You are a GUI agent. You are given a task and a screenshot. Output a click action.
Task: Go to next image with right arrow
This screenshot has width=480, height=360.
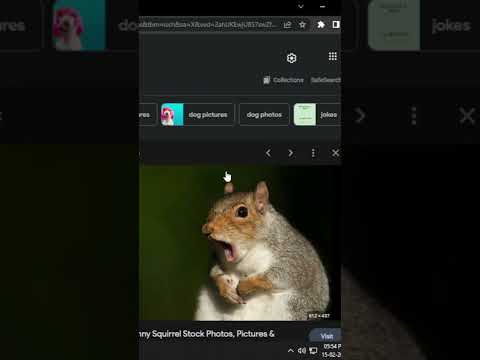coord(291,153)
